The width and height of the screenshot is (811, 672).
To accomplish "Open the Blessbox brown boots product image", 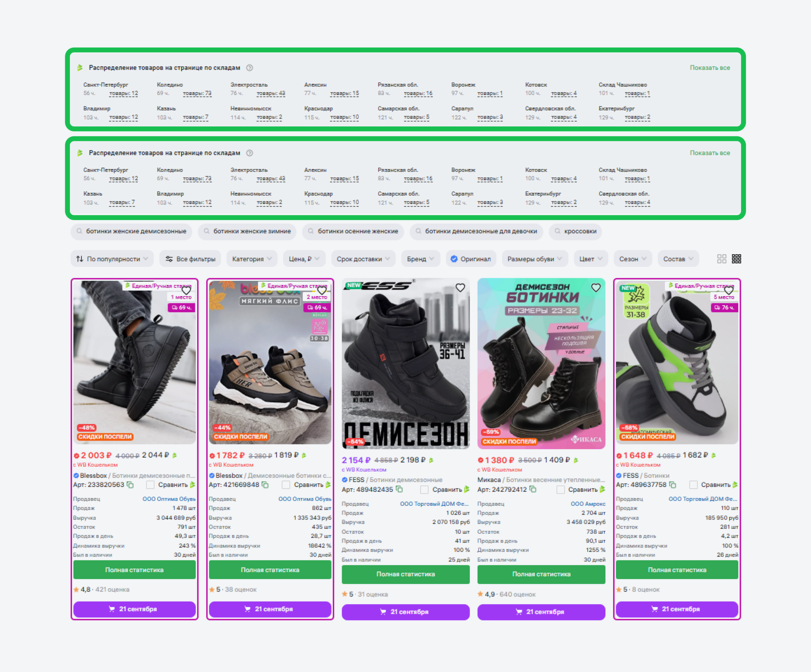I will click(270, 371).
